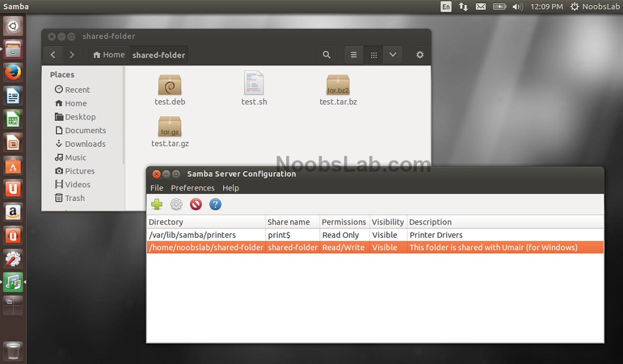The height and width of the screenshot is (364, 623).
Task: Click the print$ share name cell
Action: 279,235
